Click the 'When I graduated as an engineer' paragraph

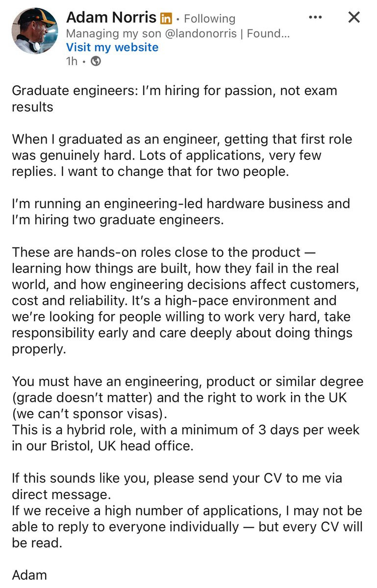(x=181, y=156)
